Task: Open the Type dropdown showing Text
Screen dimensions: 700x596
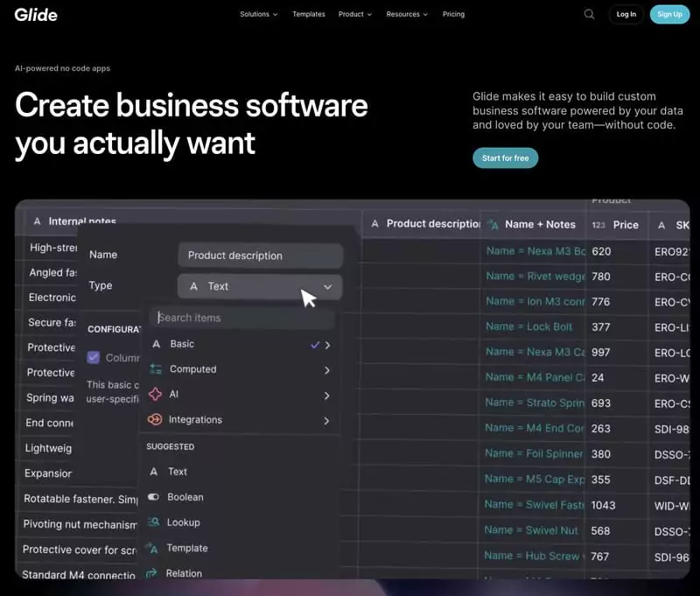Action: [260, 286]
